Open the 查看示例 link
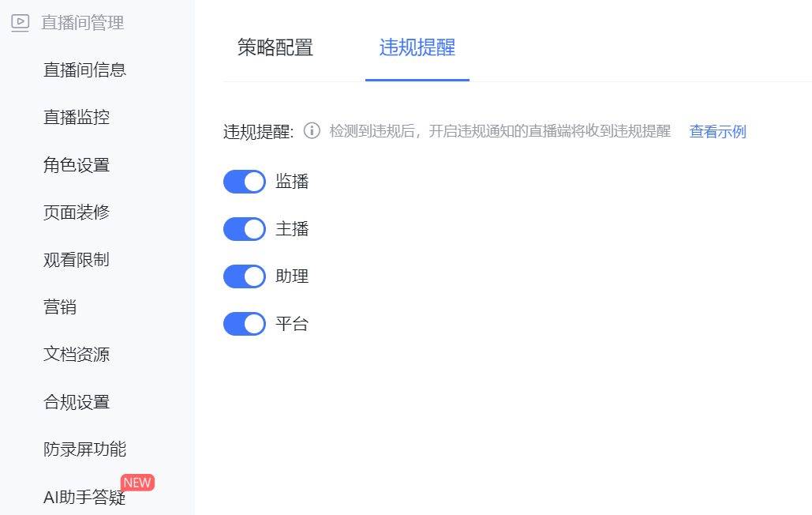This screenshot has height=515, width=812. click(717, 131)
